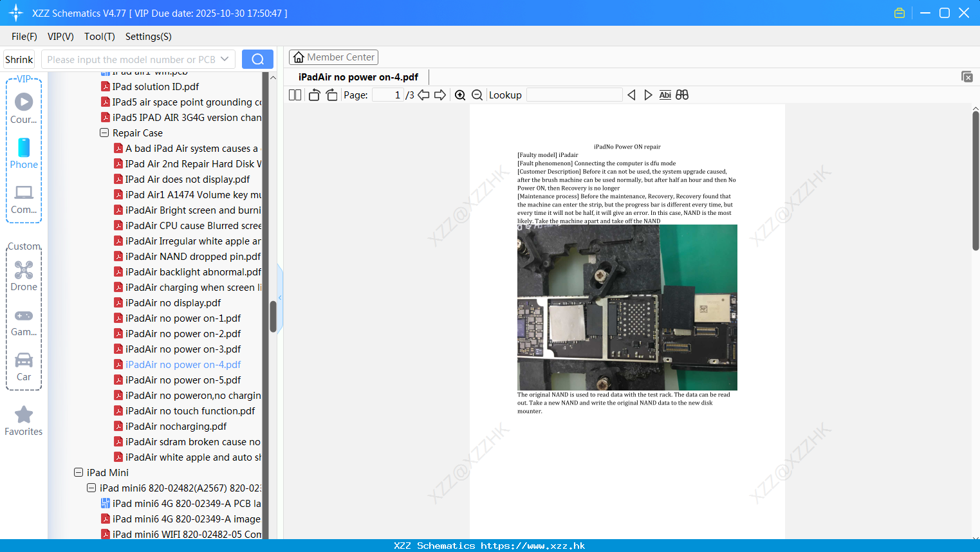Open iPad mini6 4G 820-02349-A PCB layout
Screen dimensions: 980x552
click(x=181, y=504)
